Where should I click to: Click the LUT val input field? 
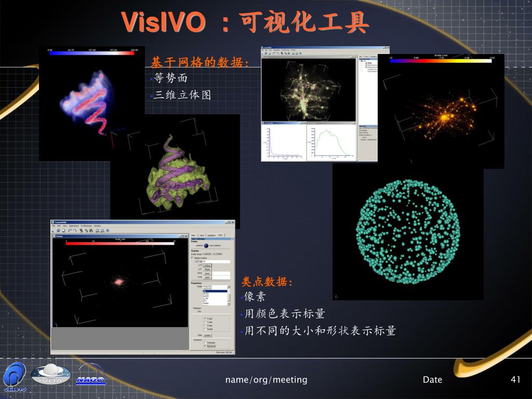[x=217, y=262]
